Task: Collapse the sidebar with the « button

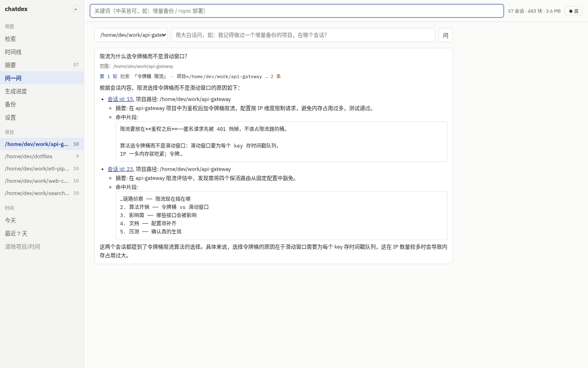Action: coord(76,9)
